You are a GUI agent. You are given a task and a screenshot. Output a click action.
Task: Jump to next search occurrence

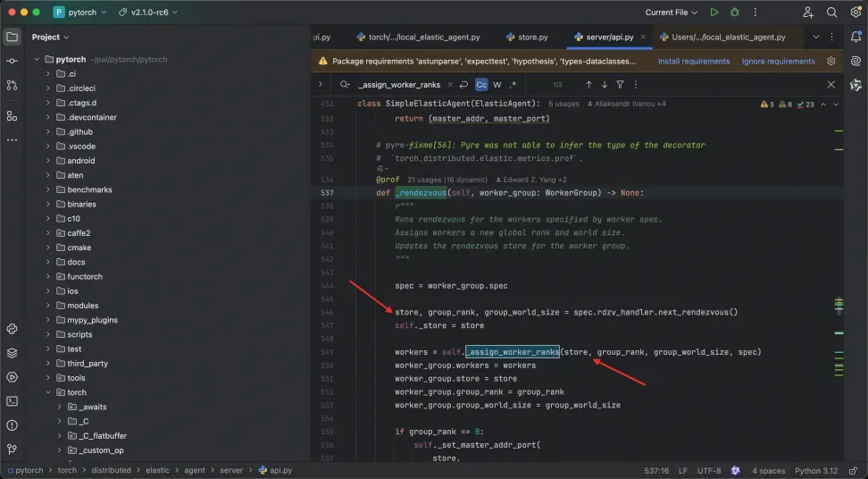click(605, 85)
